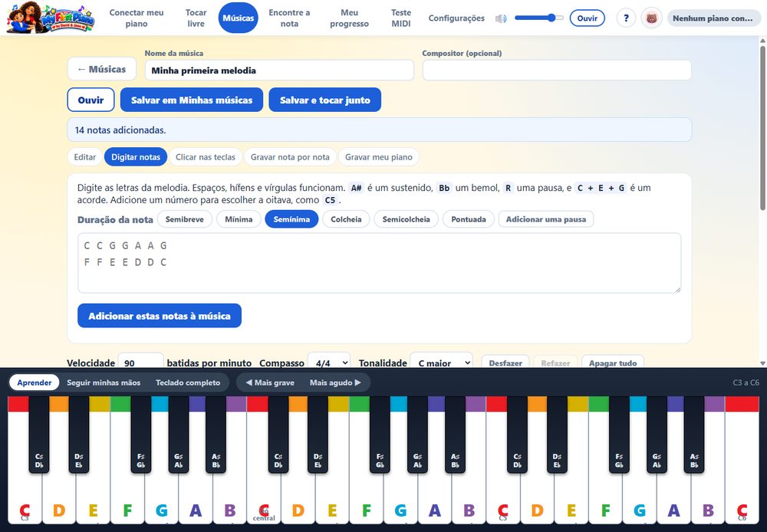
Task: Shift keyboard with Mais agudo arrow
Action: point(335,383)
